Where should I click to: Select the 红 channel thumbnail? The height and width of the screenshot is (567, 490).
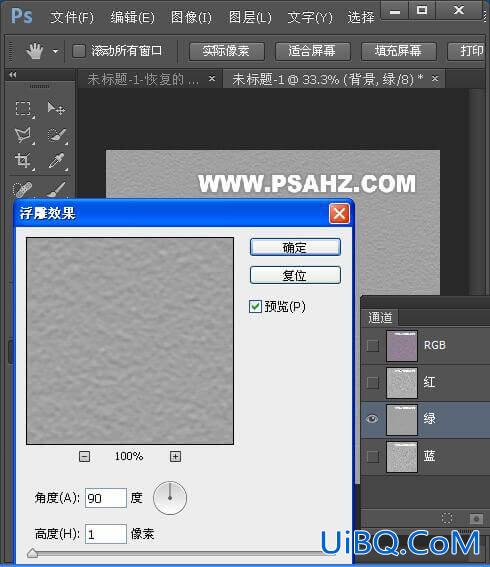tap(401, 383)
